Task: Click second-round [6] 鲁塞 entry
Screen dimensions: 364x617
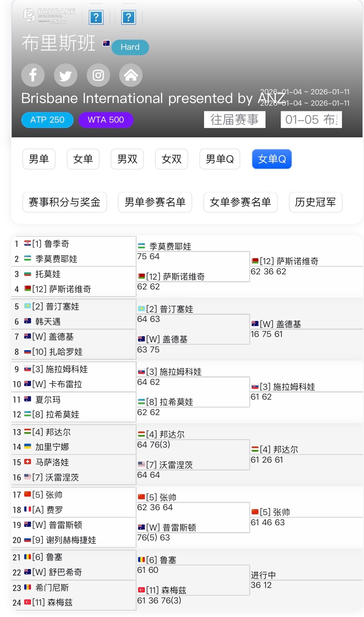Action: coord(161,560)
